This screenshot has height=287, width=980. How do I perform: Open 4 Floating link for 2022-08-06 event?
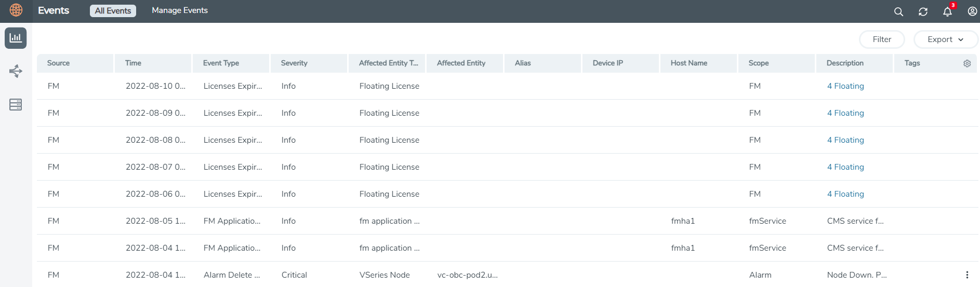click(845, 194)
